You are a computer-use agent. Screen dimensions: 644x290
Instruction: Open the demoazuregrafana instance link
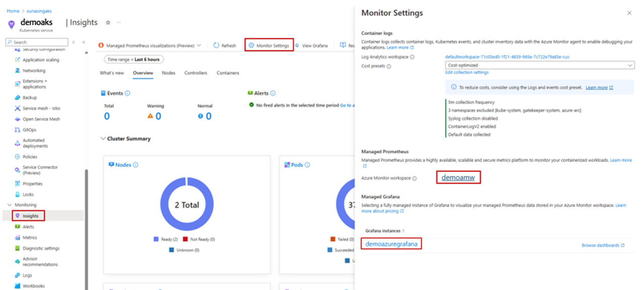[x=391, y=244]
